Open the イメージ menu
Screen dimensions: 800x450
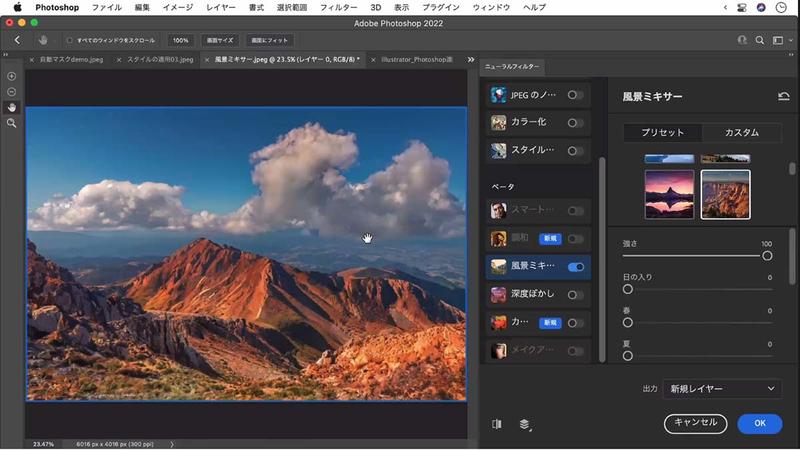(x=178, y=7)
